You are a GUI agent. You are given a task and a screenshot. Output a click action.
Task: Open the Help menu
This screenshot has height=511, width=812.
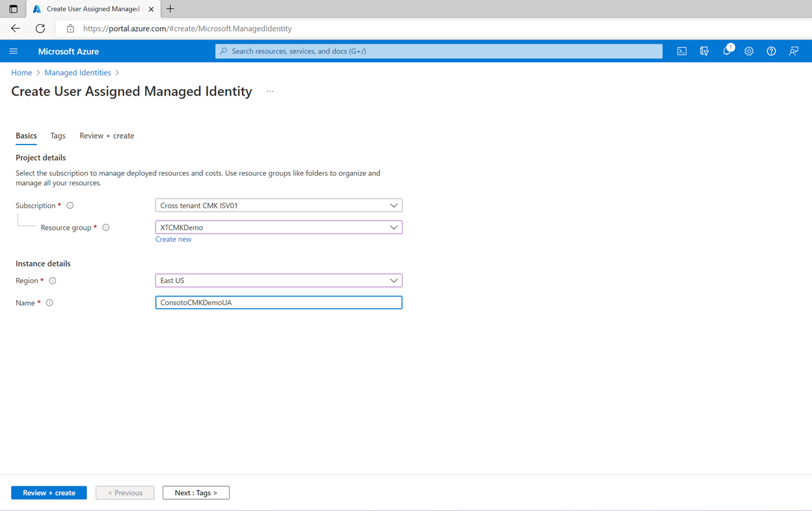click(771, 51)
